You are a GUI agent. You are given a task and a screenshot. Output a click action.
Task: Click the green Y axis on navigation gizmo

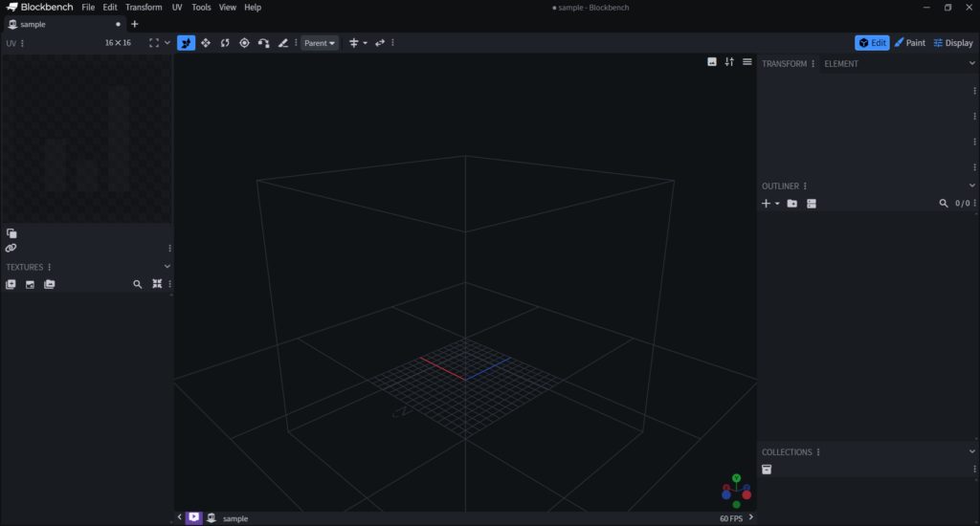[x=736, y=477]
